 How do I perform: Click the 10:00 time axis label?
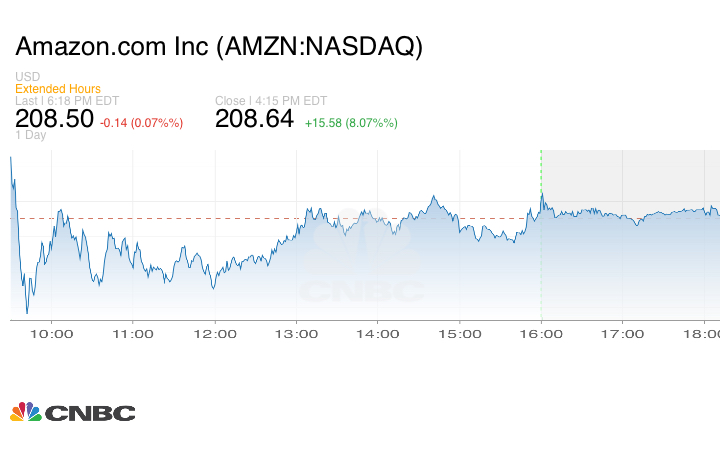51,333
